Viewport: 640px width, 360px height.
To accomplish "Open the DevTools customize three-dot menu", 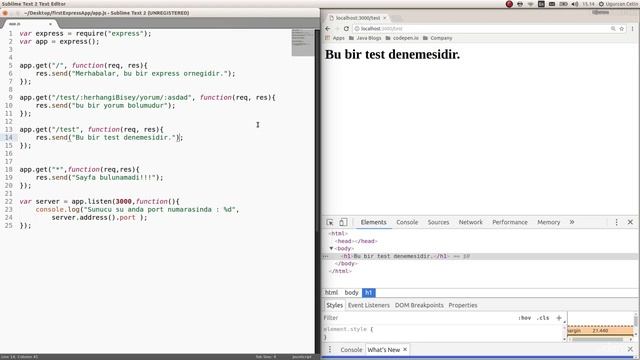I will tap(616, 222).
